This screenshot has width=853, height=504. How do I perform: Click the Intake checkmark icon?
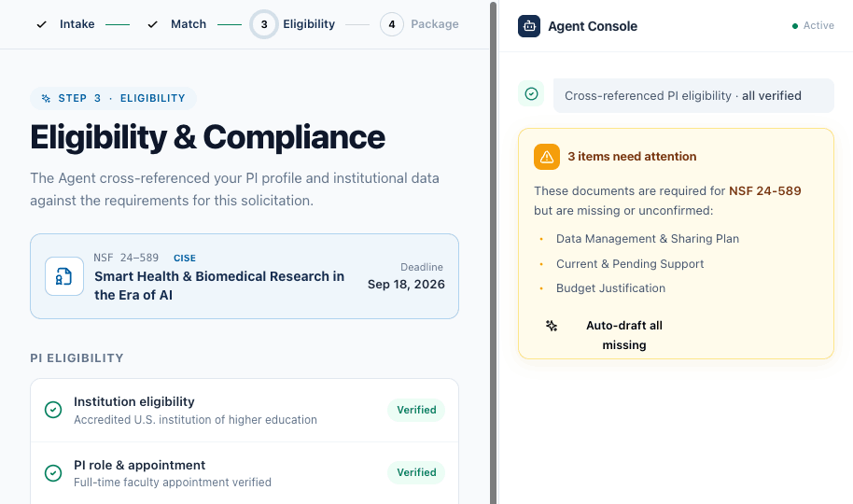(41, 24)
